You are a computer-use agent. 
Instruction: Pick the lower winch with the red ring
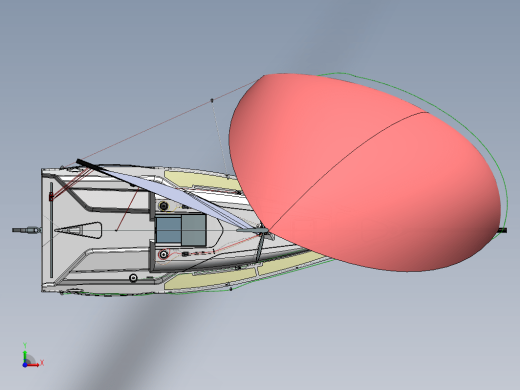coord(163,255)
